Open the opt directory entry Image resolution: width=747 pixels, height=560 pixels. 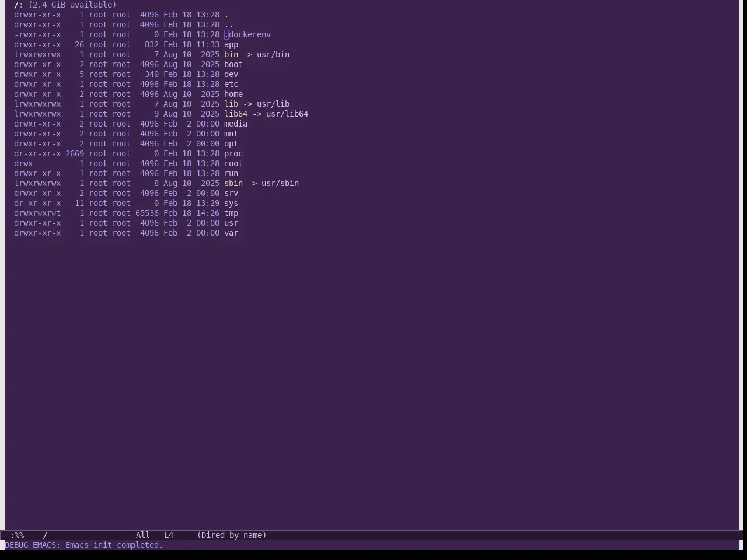click(x=231, y=143)
